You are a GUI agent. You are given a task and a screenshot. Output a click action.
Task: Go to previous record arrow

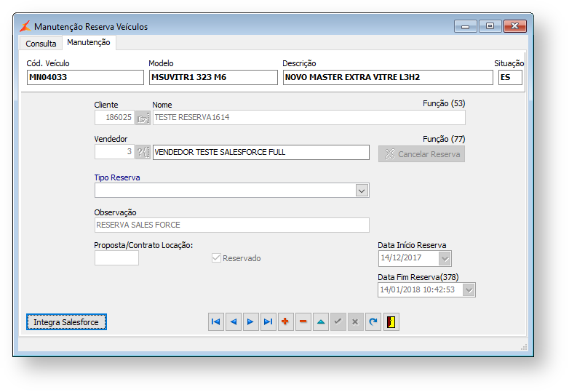pyautogui.click(x=234, y=321)
